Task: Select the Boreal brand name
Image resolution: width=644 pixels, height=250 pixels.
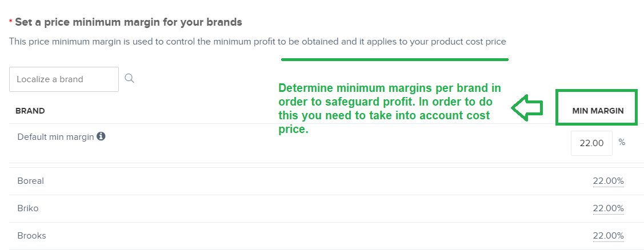Action: [31, 181]
